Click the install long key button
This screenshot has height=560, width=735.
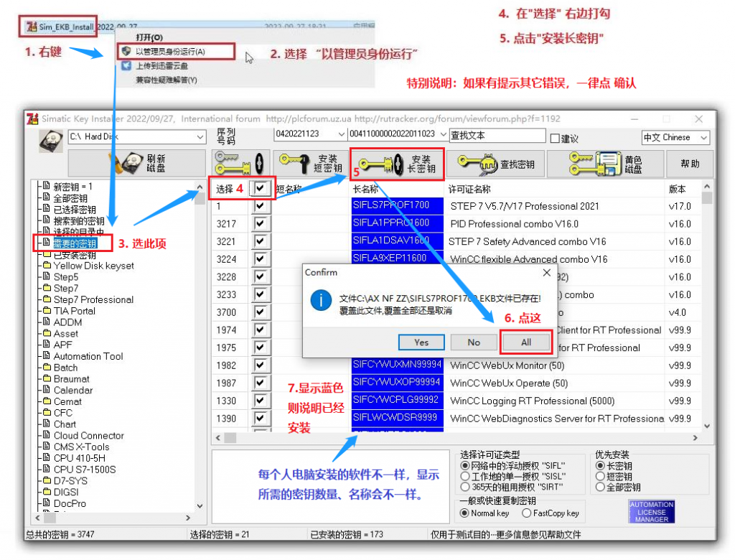(x=397, y=164)
